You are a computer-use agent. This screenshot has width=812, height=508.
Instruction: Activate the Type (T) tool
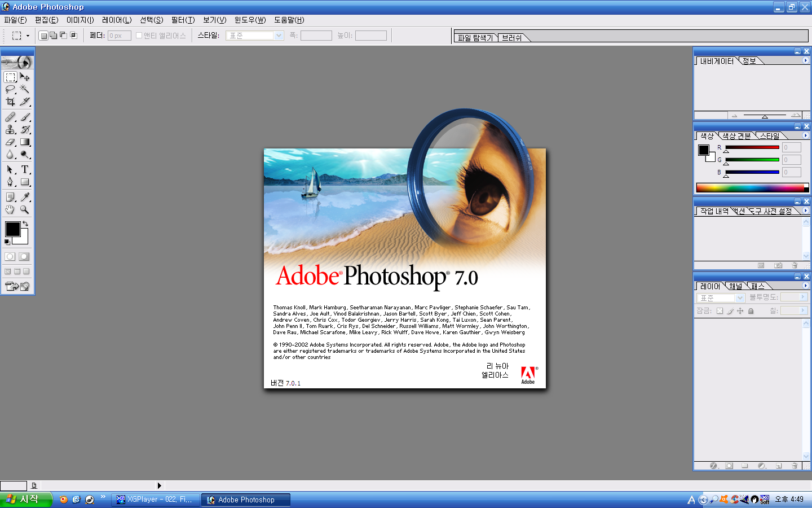pyautogui.click(x=25, y=169)
